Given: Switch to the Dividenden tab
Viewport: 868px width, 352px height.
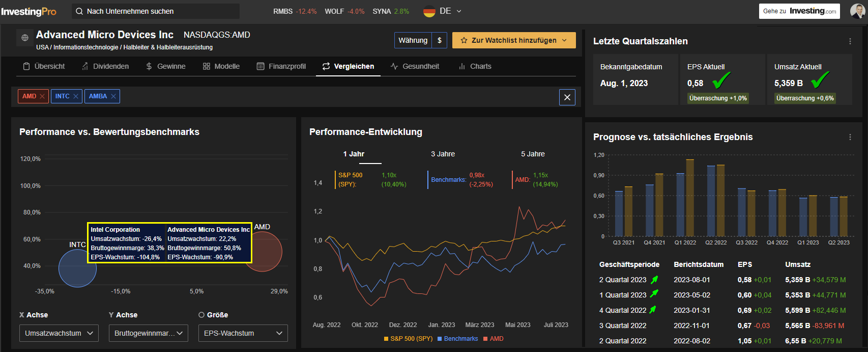Looking at the screenshot, I should click(105, 66).
